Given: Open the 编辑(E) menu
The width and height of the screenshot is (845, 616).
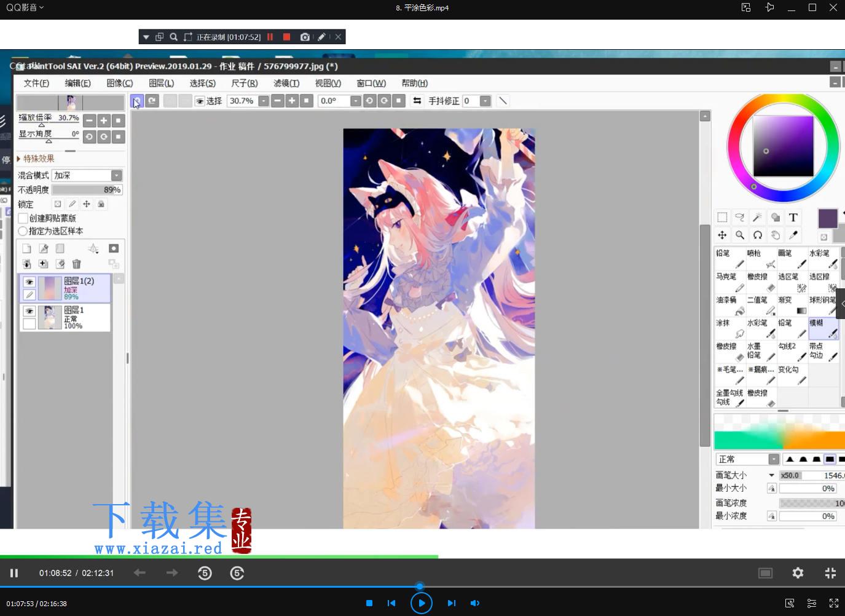Looking at the screenshot, I should click(x=77, y=83).
